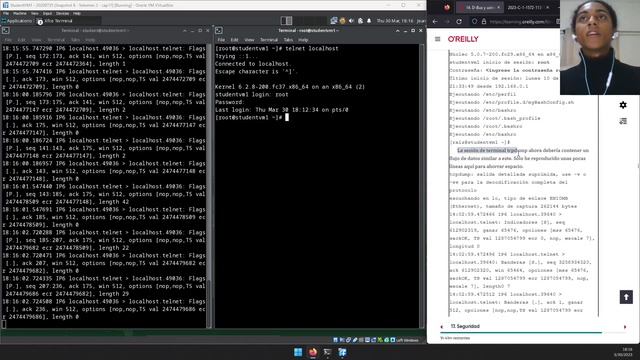Click notification bell icon in Xfce panel
The width and height of the screenshot is (640, 360).
tap(369, 20)
